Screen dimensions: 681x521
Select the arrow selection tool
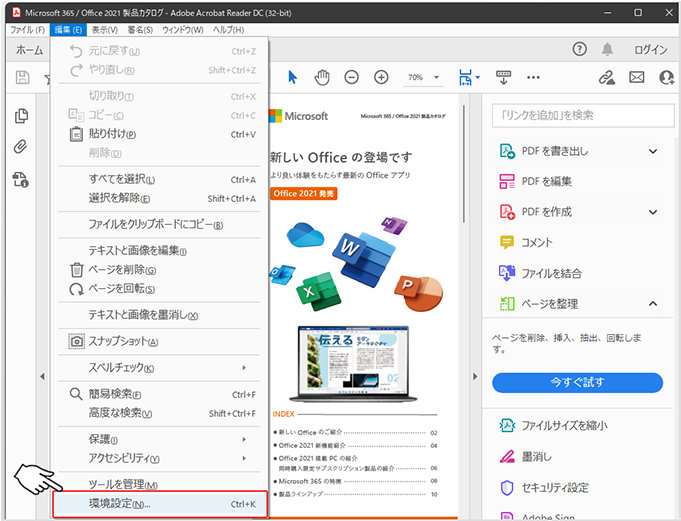click(293, 77)
